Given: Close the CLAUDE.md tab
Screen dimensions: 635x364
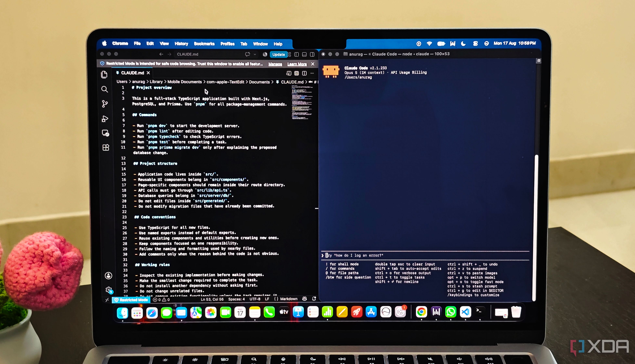Looking at the screenshot, I should 149,73.
